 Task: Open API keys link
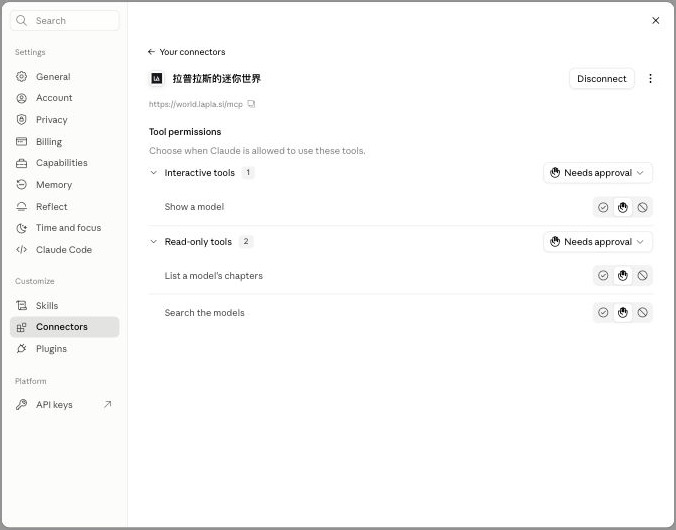(x=65, y=405)
